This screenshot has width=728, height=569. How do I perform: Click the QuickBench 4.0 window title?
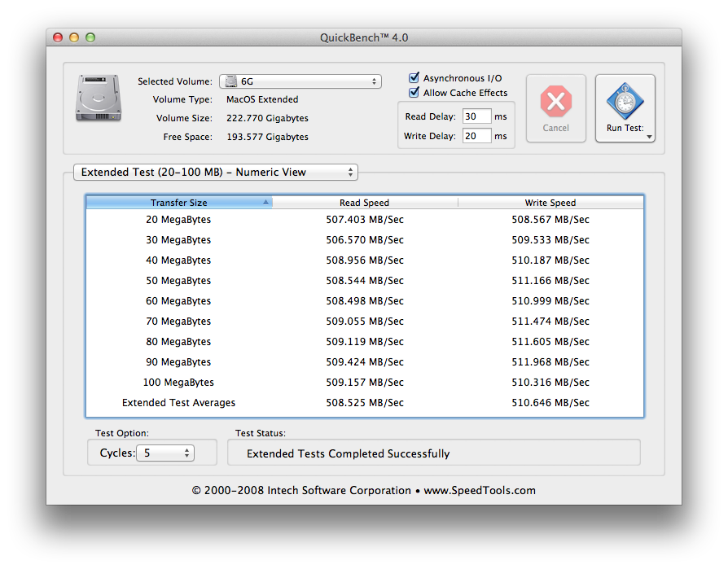point(364,37)
